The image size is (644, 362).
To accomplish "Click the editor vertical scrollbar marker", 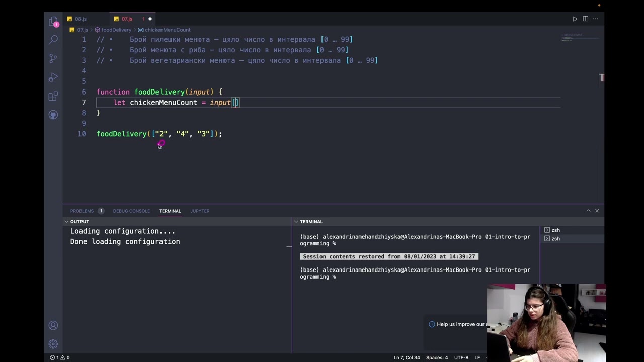I will (602, 78).
